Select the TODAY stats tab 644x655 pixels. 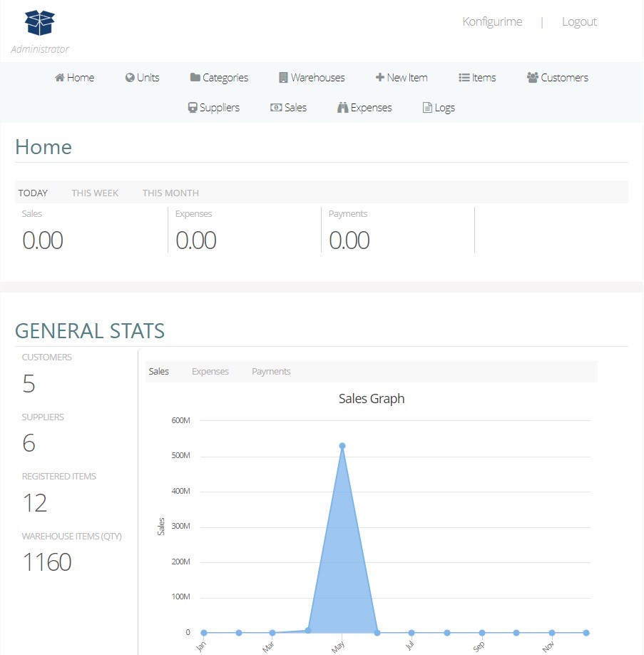(33, 193)
